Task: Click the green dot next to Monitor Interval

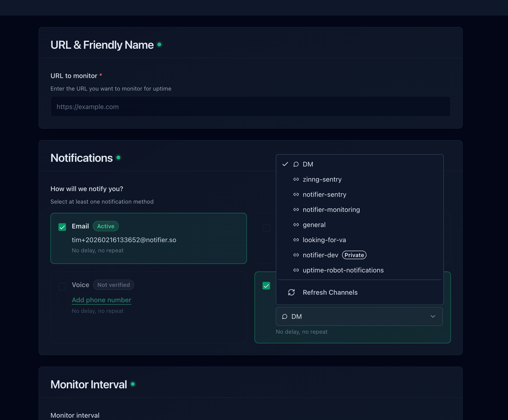Action: tap(133, 384)
